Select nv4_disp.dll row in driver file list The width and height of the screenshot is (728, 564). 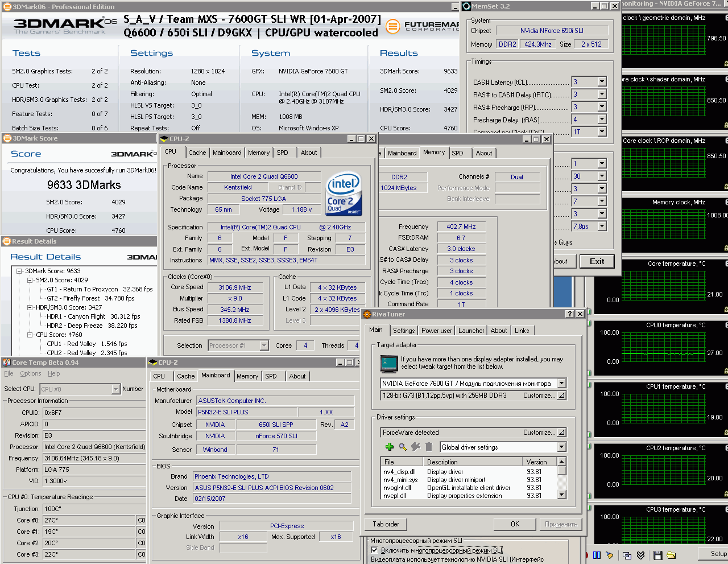click(x=469, y=472)
